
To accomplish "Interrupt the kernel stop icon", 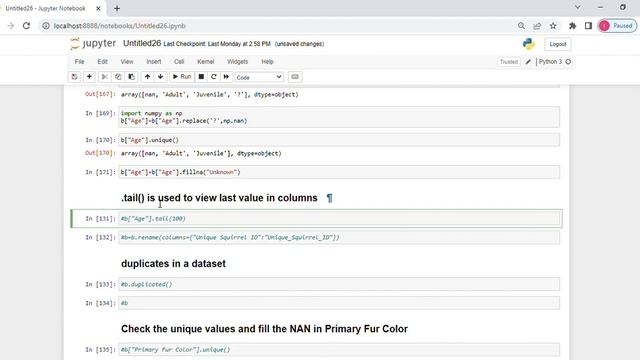I will click(x=201, y=77).
